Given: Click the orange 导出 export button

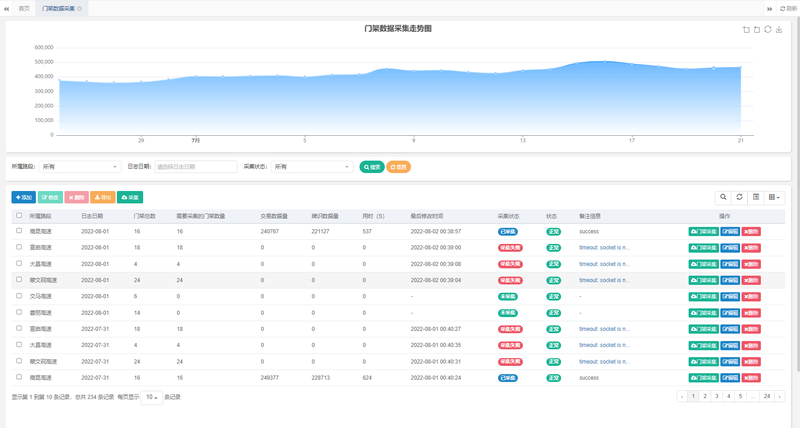Looking at the screenshot, I should click(x=103, y=197).
